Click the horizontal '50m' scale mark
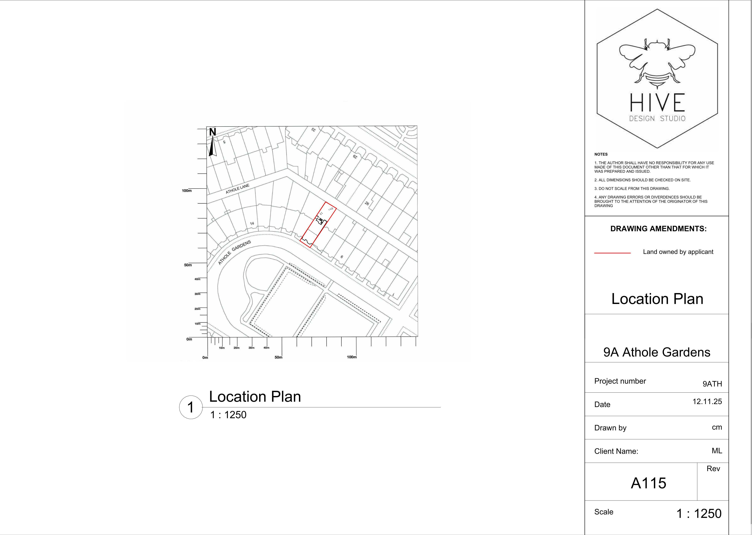This screenshot has height=535, width=756. click(279, 357)
